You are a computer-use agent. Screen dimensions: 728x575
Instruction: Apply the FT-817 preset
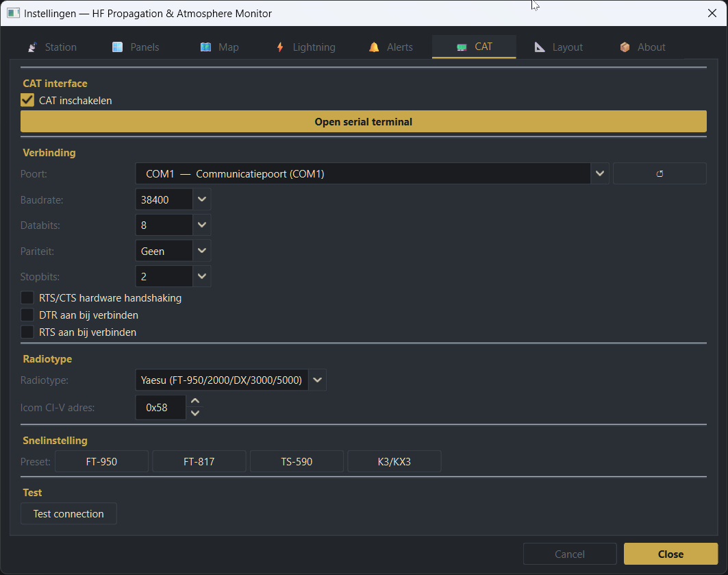(199, 462)
